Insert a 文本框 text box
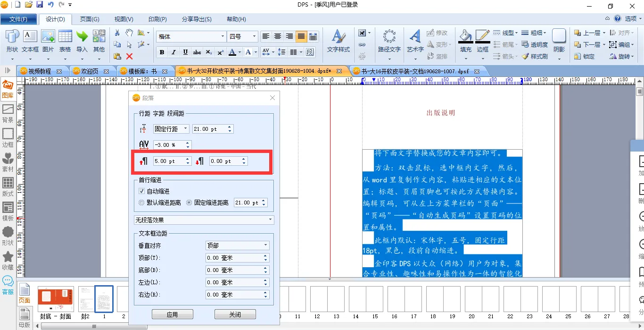644x330 pixels. 30,41
